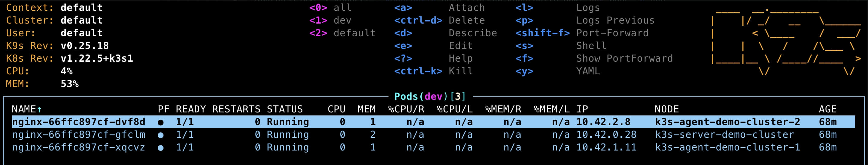
Task: Switch to the <1> dev namespace
Action: click(330, 20)
